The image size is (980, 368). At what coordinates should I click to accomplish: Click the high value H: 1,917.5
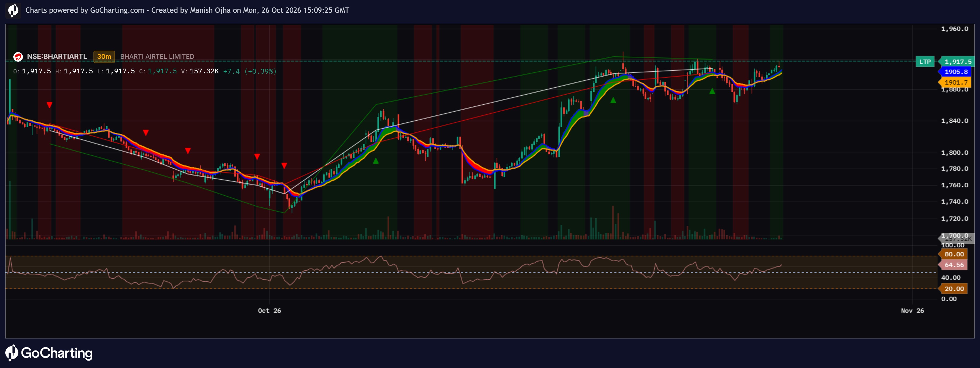click(x=74, y=72)
